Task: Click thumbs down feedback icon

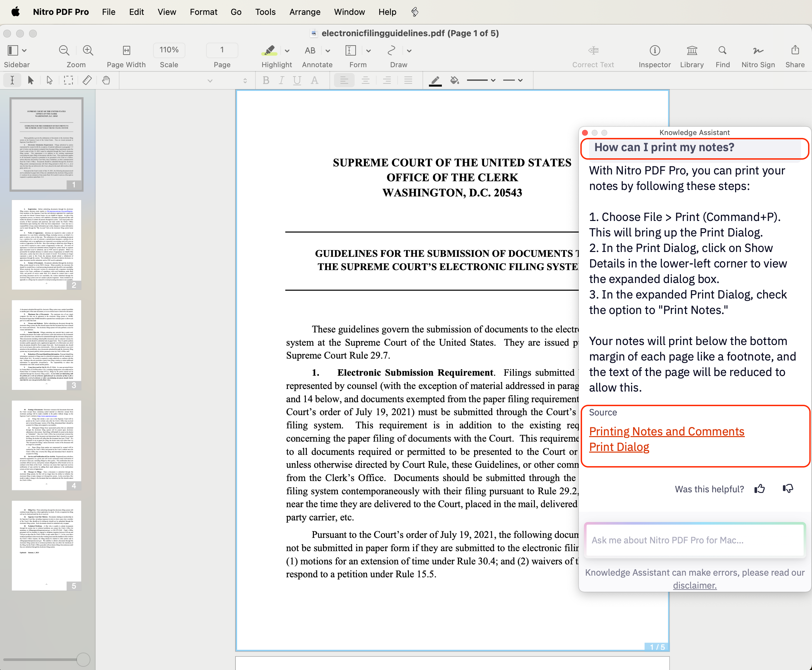Action: [788, 489]
